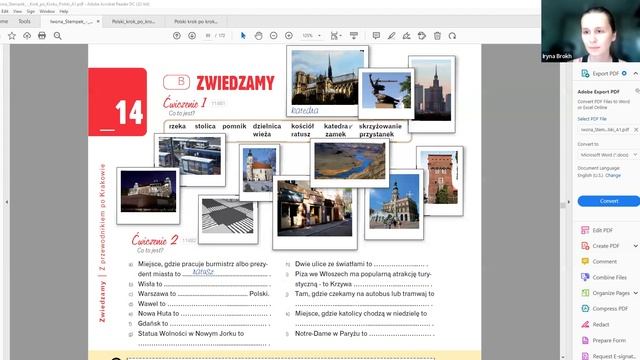
Task: Click the scrolling mode toolbar icon
Action: point(354,36)
